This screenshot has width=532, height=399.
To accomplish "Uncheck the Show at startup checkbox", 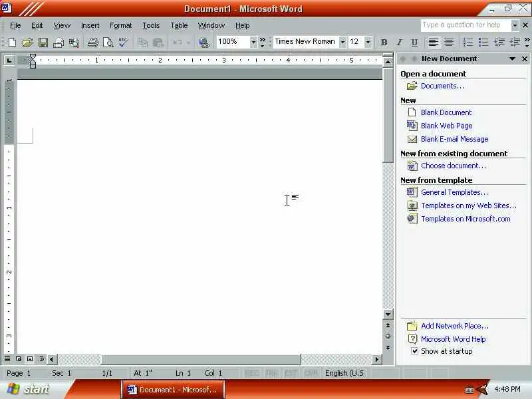I will point(414,351).
